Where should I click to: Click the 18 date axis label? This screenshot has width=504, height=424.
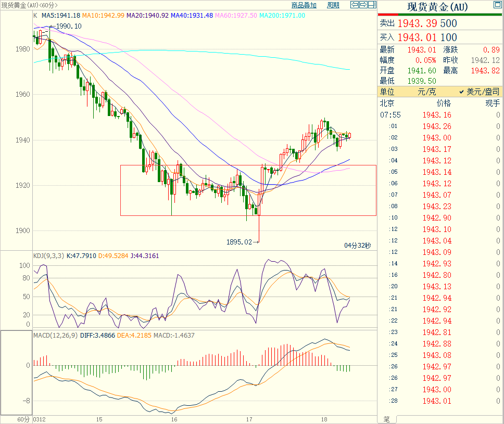coord(324,419)
